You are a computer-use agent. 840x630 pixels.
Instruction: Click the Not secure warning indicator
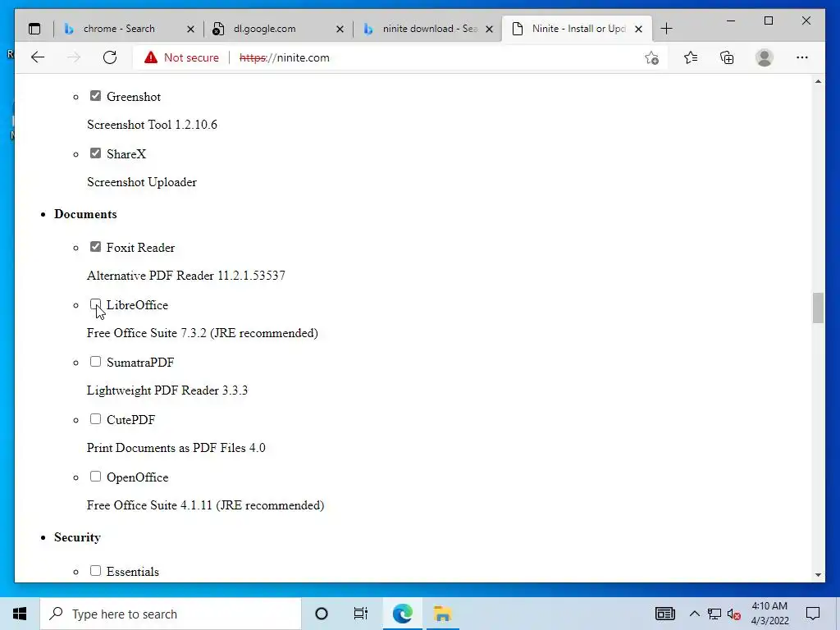pos(181,57)
